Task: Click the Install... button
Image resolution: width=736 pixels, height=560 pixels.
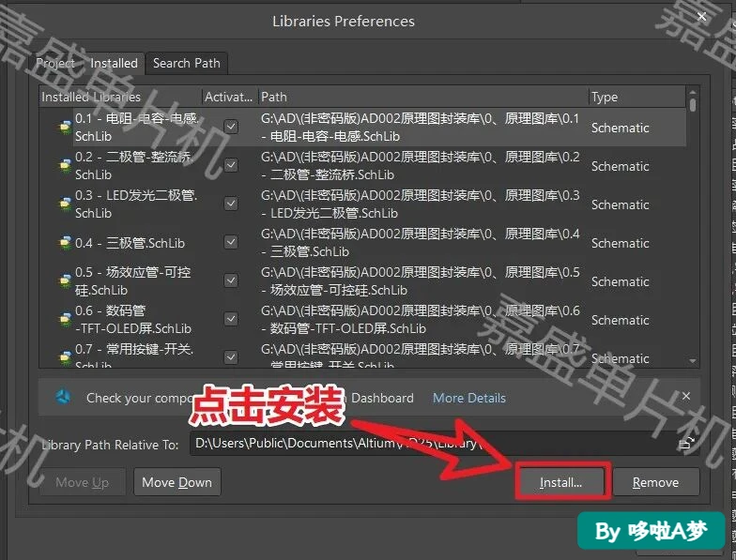Action: click(561, 482)
